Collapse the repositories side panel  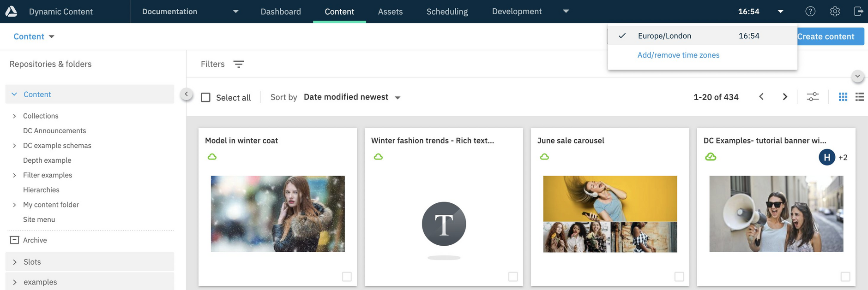[186, 95]
